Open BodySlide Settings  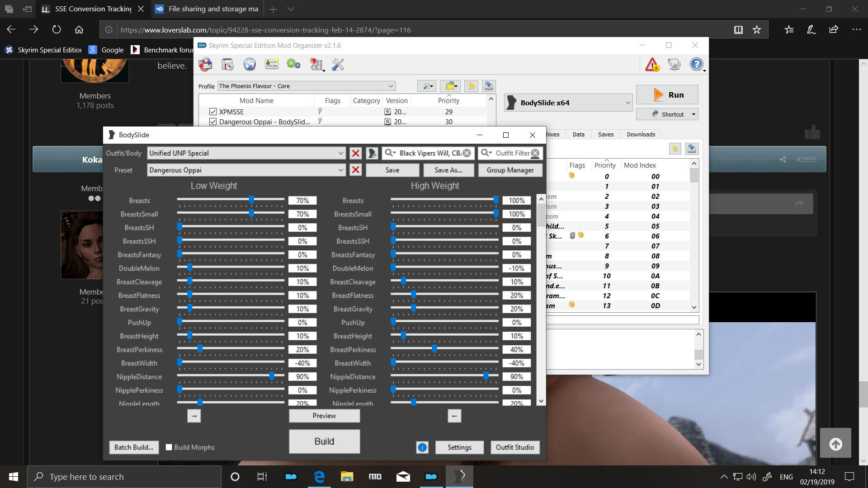[459, 447]
